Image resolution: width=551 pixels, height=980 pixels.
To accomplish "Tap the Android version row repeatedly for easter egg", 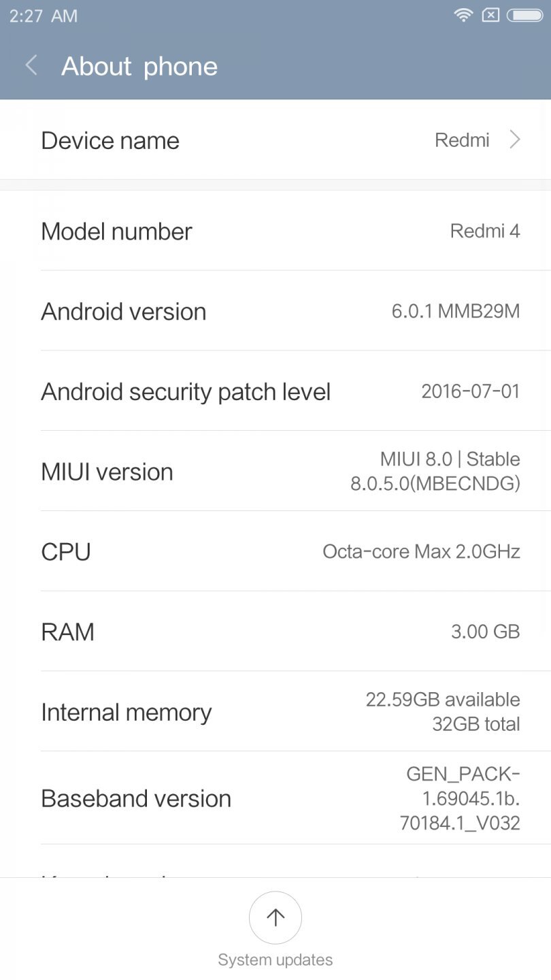I will [275, 311].
